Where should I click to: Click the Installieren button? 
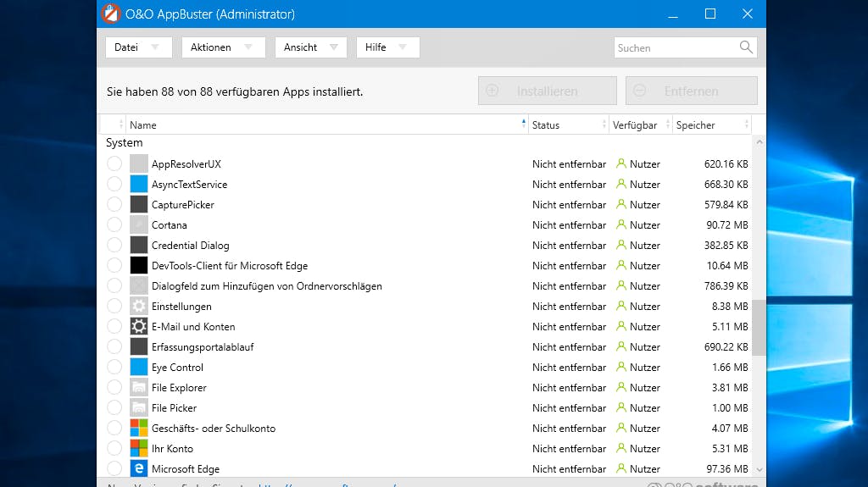(547, 91)
